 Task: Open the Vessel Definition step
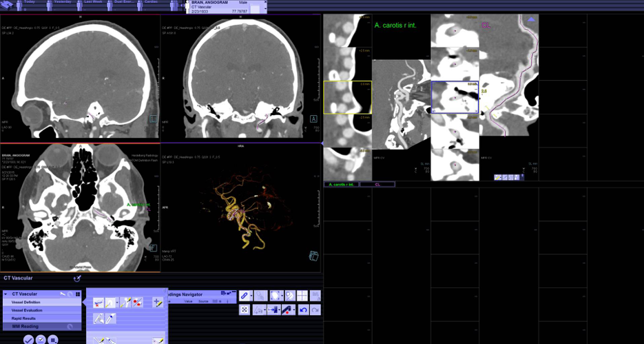(x=42, y=302)
